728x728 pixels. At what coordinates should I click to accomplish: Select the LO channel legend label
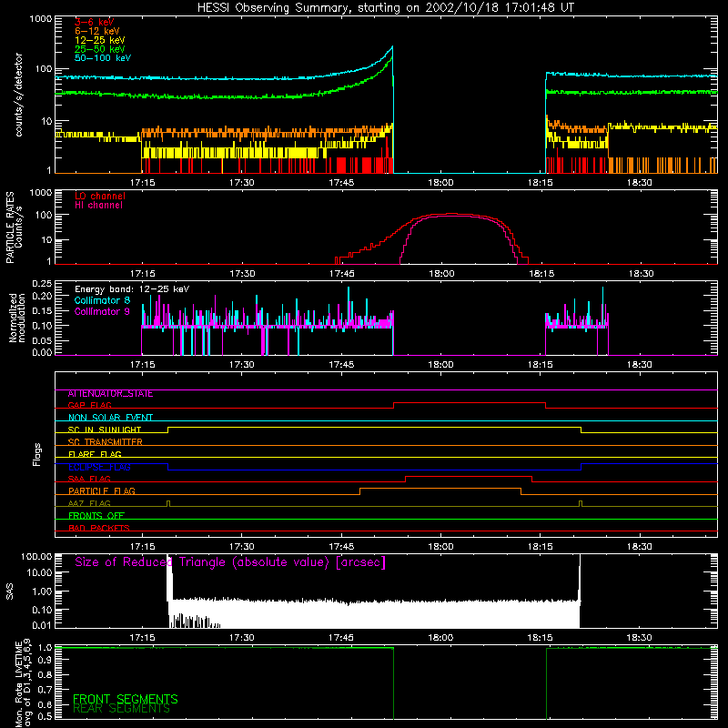click(x=100, y=196)
